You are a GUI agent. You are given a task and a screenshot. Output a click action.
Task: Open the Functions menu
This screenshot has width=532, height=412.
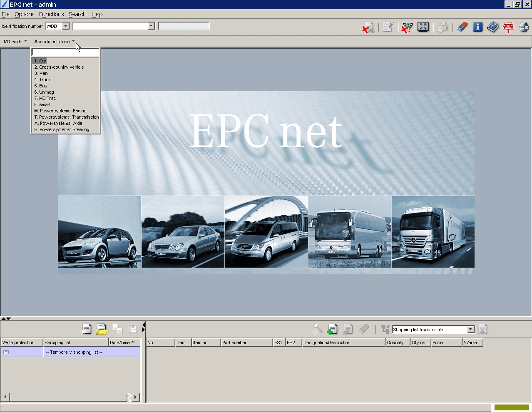pyautogui.click(x=52, y=14)
